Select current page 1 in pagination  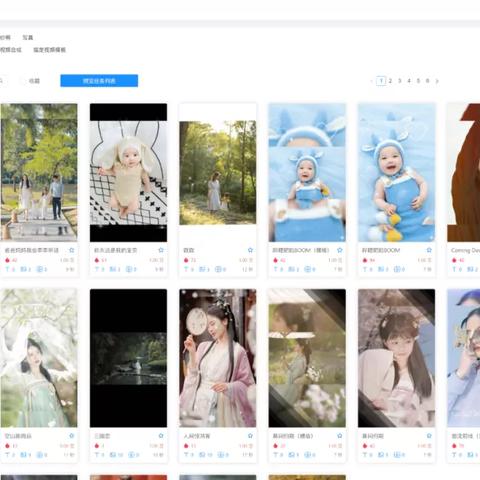381,81
